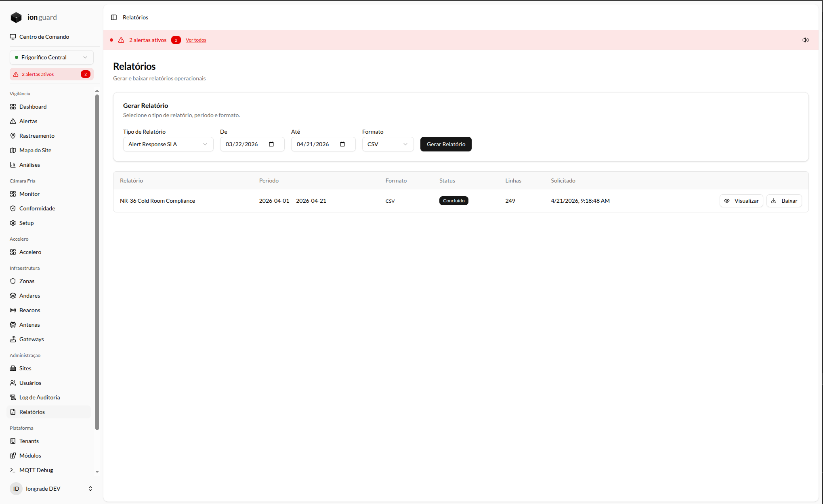Open Antenas chip icon
This screenshot has height=504, width=823.
(13, 325)
